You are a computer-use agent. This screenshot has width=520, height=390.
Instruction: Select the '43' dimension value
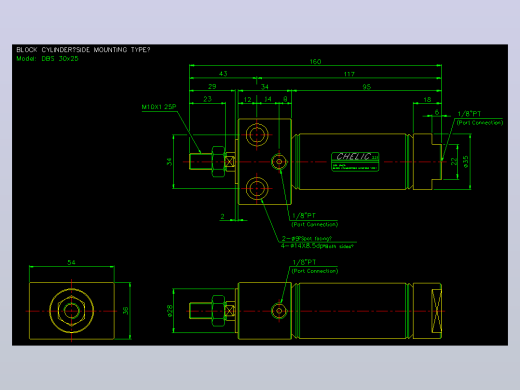click(223, 74)
